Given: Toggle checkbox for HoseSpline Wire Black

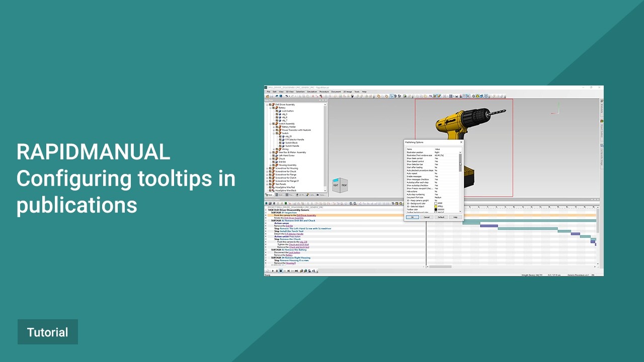Looking at the screenshot, I should pos(270,191).
